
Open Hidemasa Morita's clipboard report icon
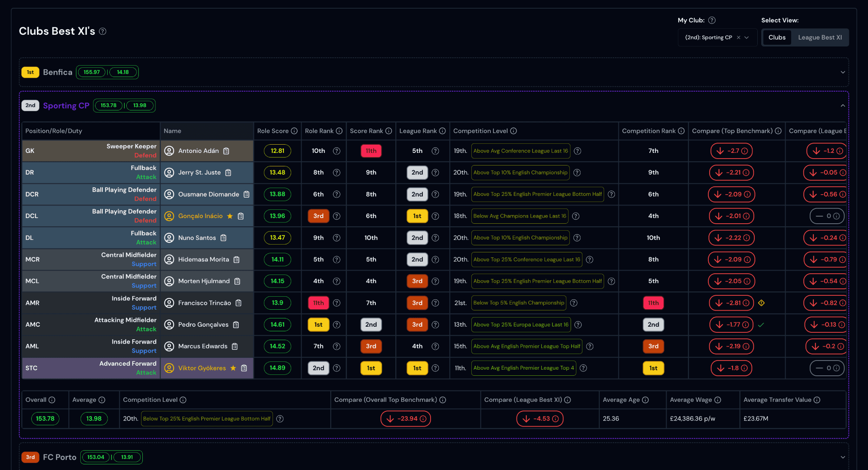tap(237, 259)
